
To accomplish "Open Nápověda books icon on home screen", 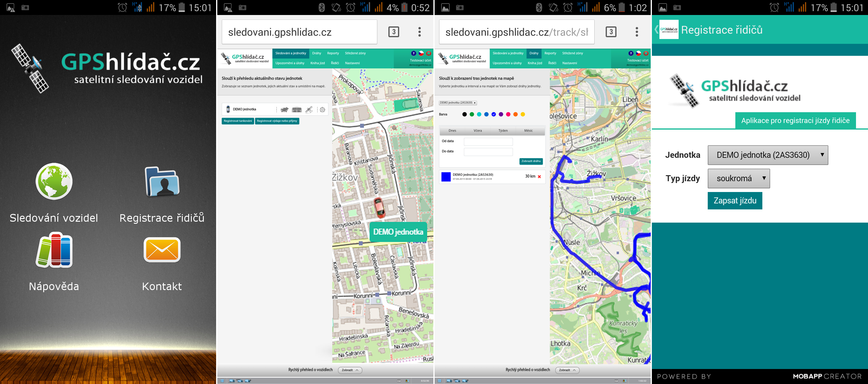I will pyautogui.click(x=54, y=250).
